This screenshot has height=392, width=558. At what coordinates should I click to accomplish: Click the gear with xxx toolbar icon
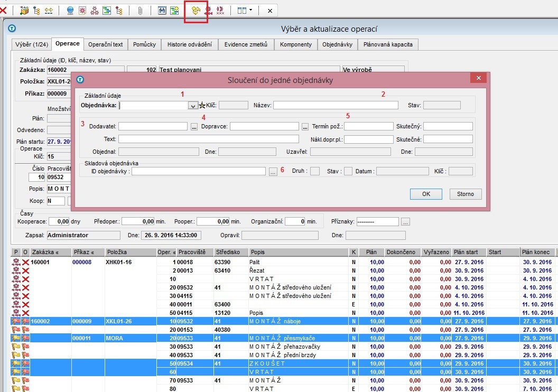click(220, 11)
